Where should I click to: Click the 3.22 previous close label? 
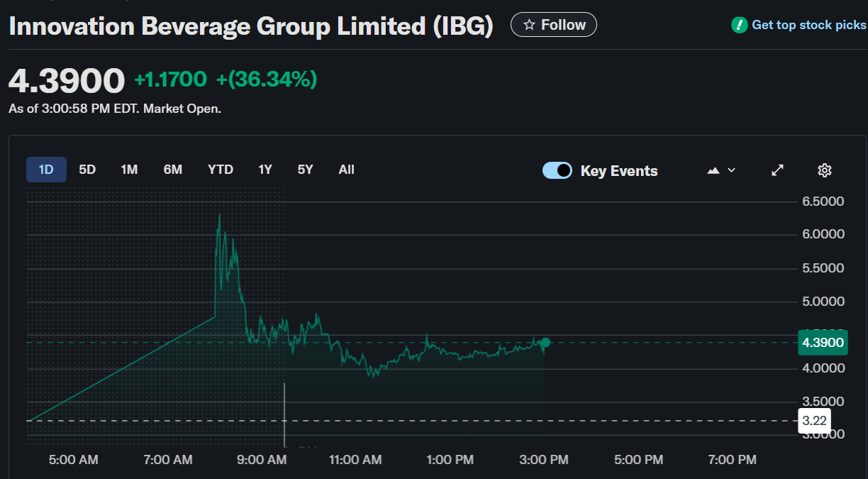click(814, 421)
